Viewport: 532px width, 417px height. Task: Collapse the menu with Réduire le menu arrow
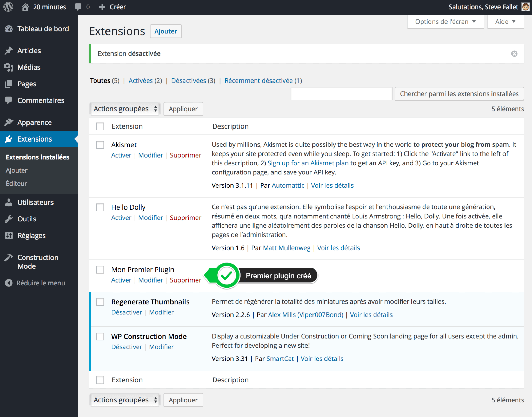9,283
